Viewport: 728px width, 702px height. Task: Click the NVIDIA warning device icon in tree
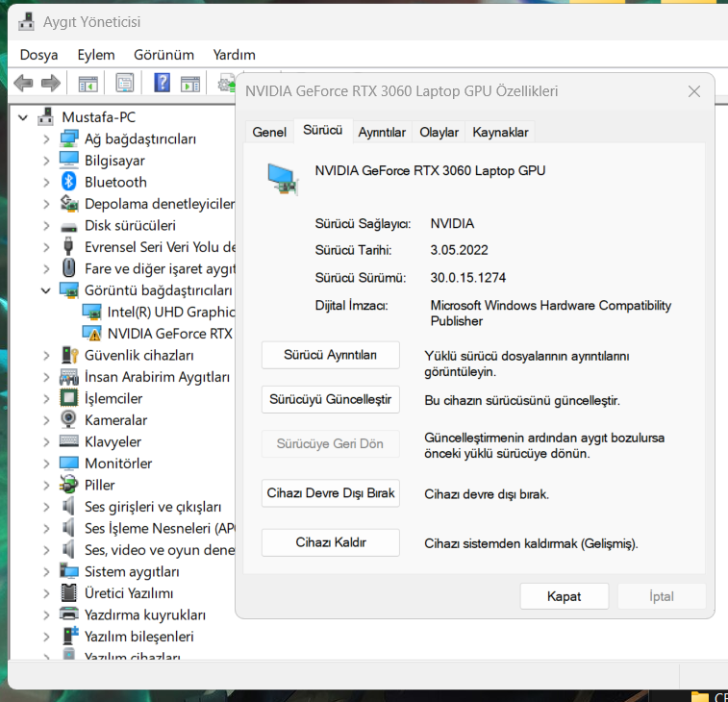click(91, 334)
